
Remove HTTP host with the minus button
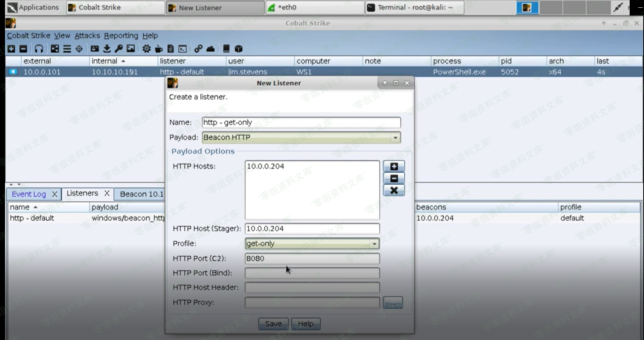(394, 179)
